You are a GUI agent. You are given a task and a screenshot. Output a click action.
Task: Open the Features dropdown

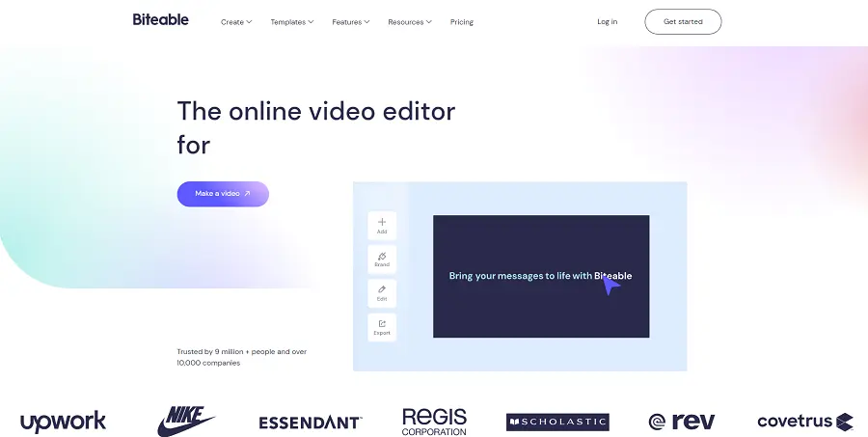(x=350, y=22)
